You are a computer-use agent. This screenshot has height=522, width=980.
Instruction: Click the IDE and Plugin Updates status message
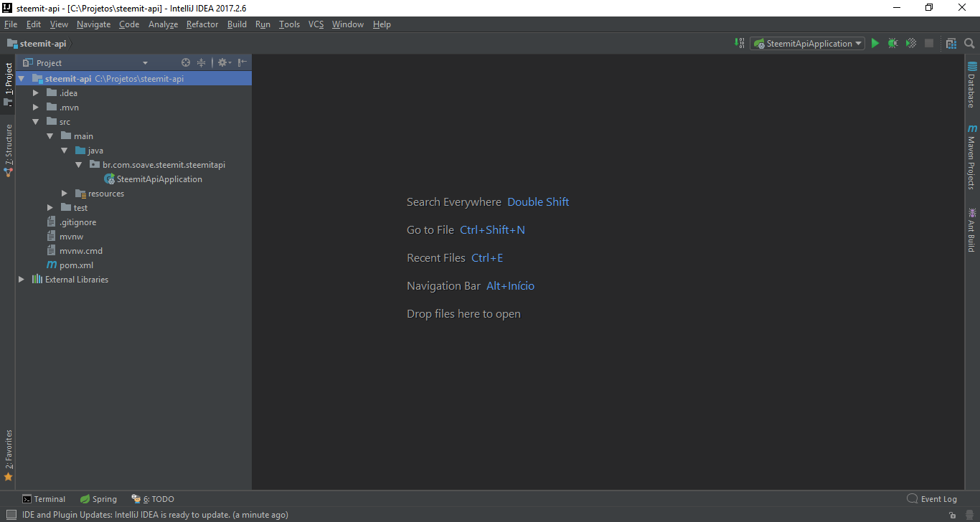point(155,515)
